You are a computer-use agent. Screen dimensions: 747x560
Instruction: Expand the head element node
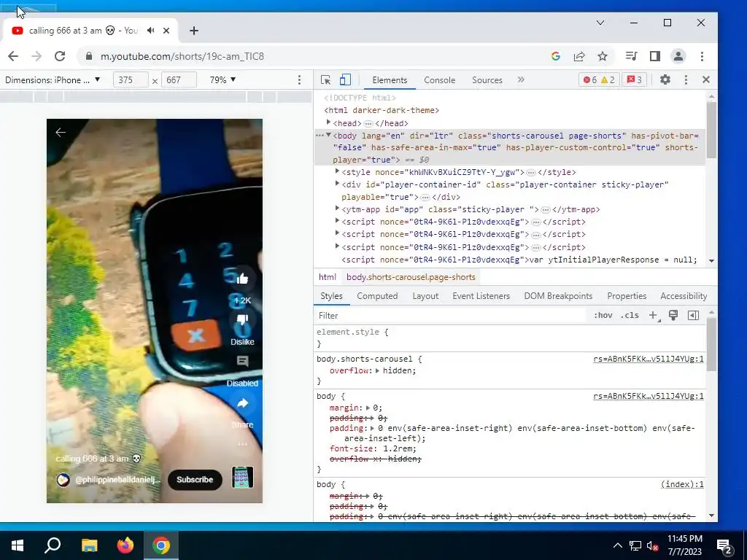328,122
